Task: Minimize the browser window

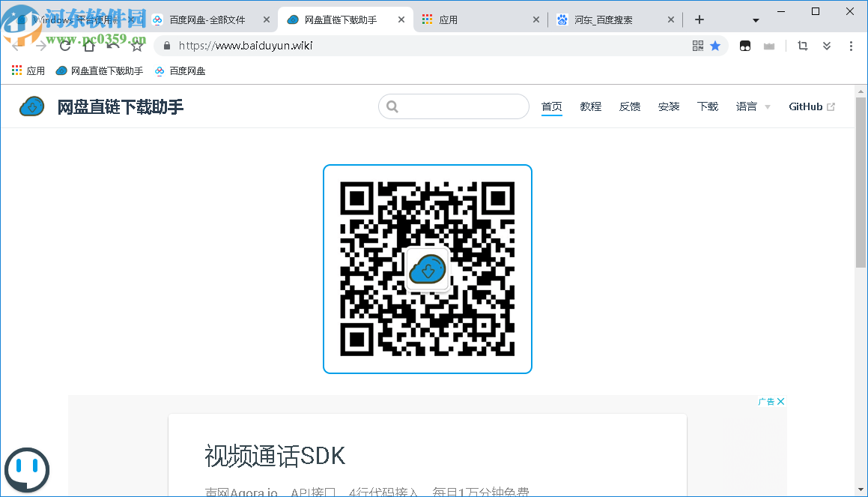Action: click(x=781, y=11)
